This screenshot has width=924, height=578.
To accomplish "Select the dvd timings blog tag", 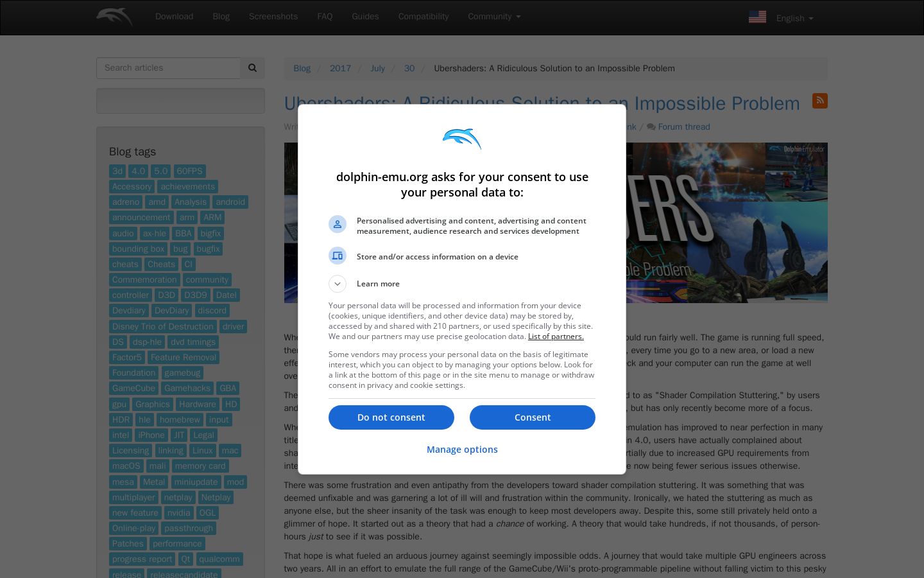I will tap(193, 342).
